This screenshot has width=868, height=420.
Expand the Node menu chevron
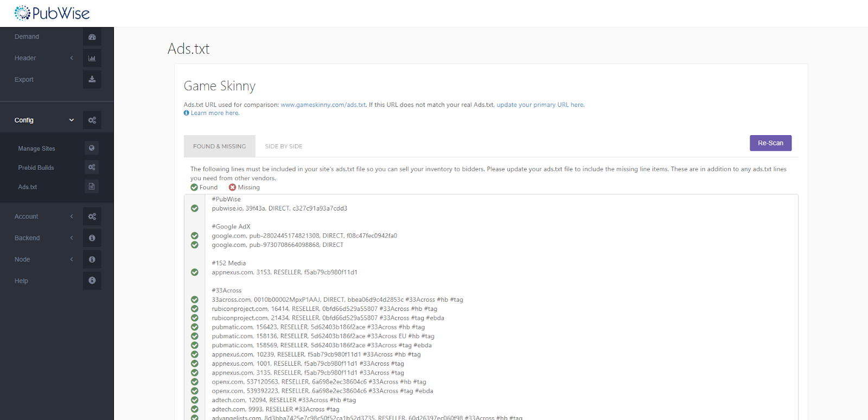coord(72,259)
